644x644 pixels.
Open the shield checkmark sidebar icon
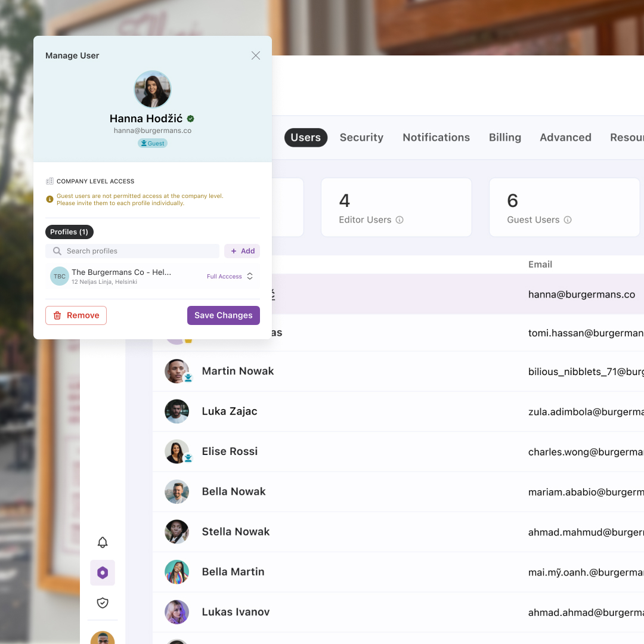point(103,603)
